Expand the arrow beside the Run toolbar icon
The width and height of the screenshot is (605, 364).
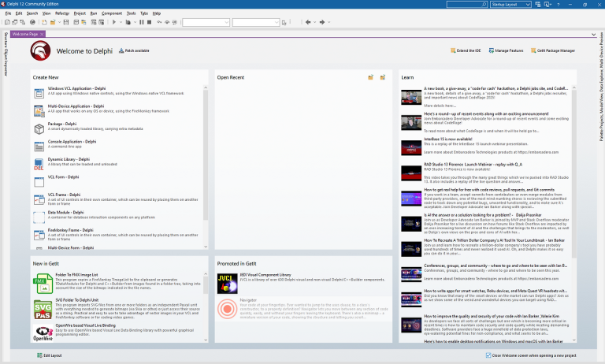click(x=121, y=22)
